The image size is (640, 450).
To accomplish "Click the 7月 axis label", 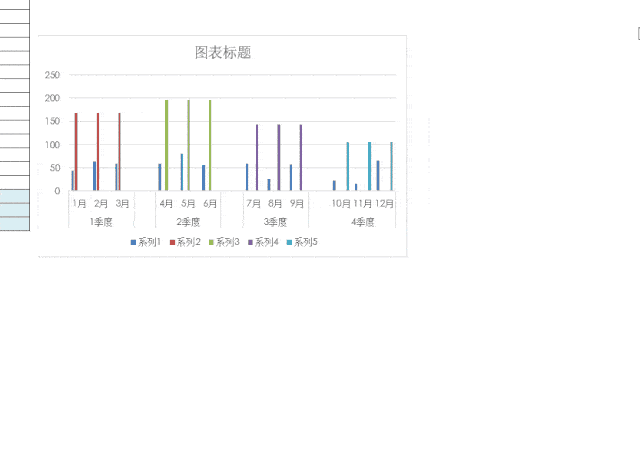I will 253,203.
